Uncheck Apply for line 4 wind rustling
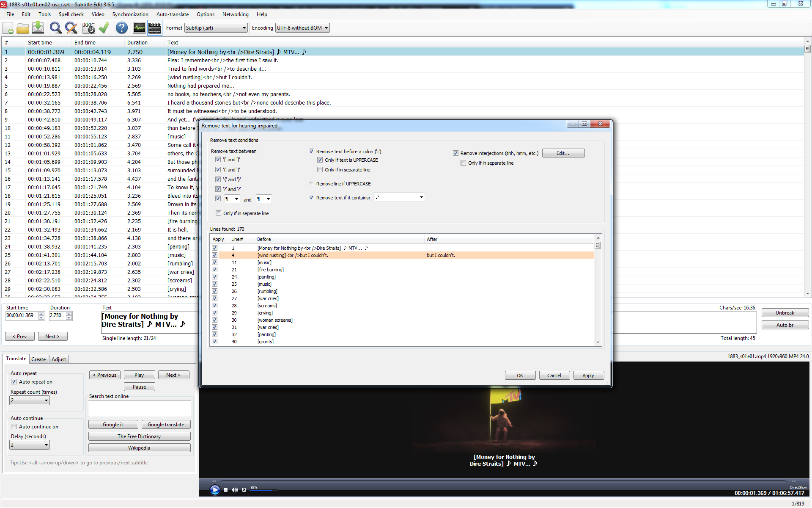The height and width of the screenshot is (508, 812). tap(215, 255)
